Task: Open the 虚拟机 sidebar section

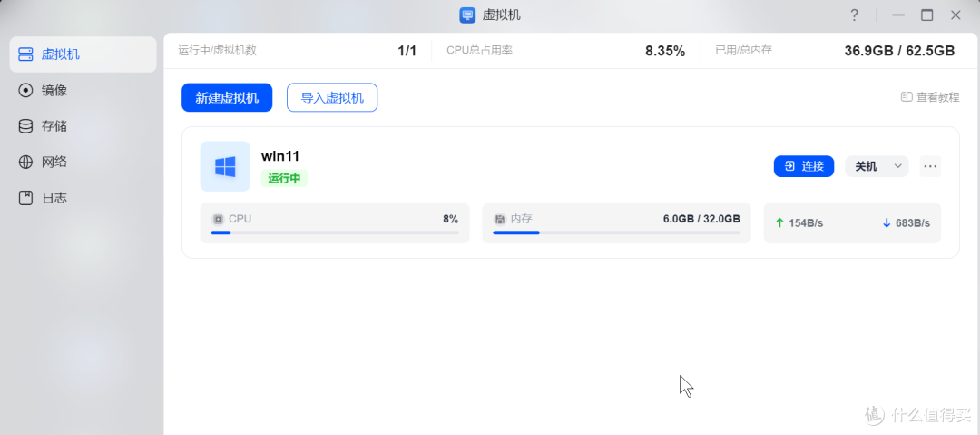Action: (x=83, y=54)
